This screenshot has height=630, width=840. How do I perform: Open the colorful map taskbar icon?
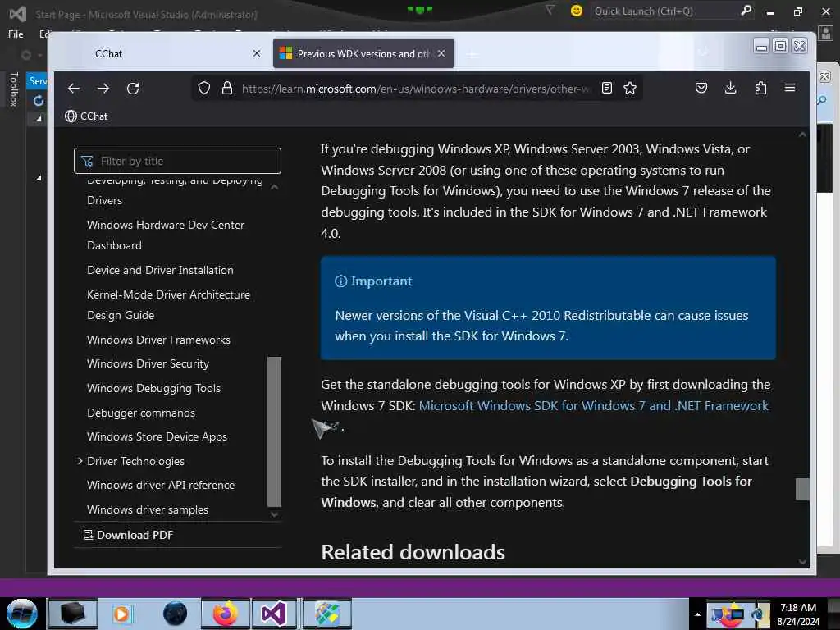(x=326, y=614)
